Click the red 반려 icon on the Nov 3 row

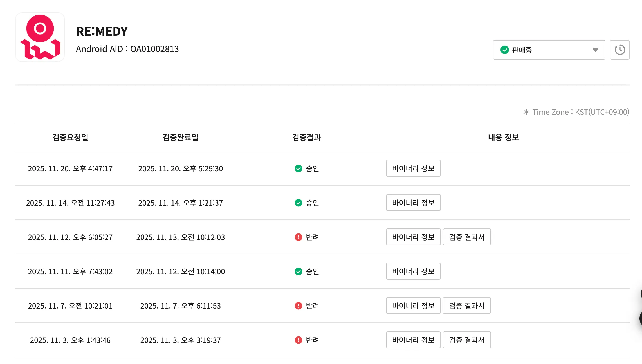[298, 340]
